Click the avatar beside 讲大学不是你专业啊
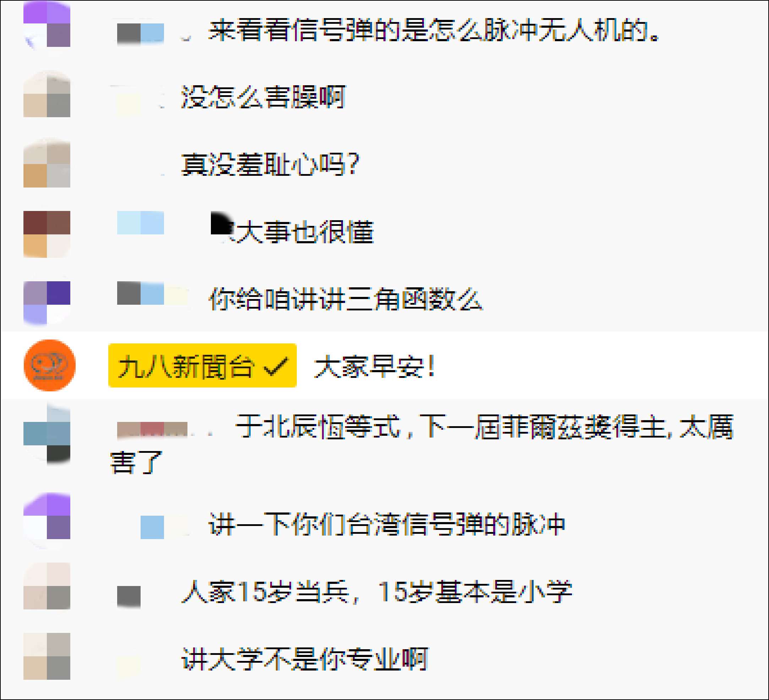This screenshot has height=700, width=769. point(47,656)
